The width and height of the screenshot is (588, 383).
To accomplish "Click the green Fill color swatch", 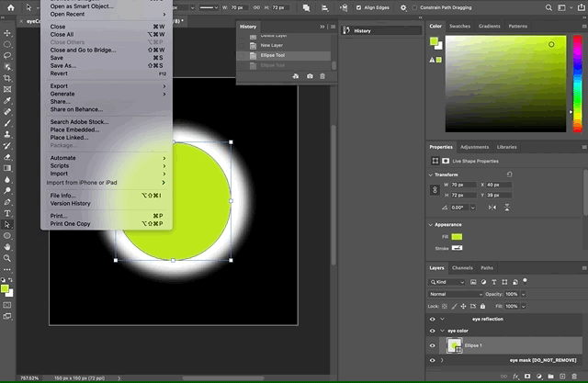I will coord(457,237).
